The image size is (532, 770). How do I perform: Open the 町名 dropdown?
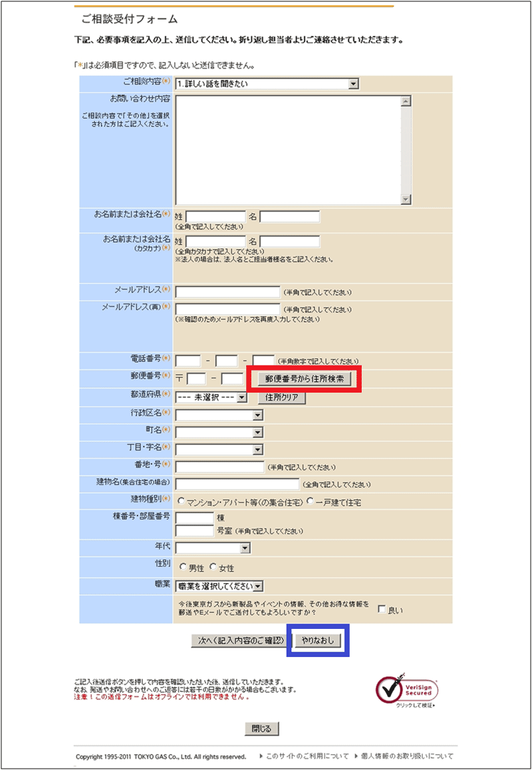(x=219, y=433)
